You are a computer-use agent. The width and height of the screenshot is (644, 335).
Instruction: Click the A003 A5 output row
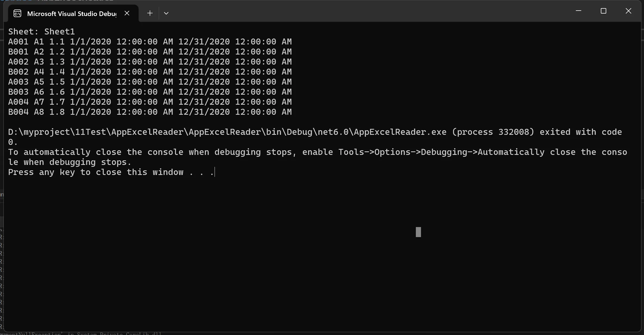click(150, 82)
